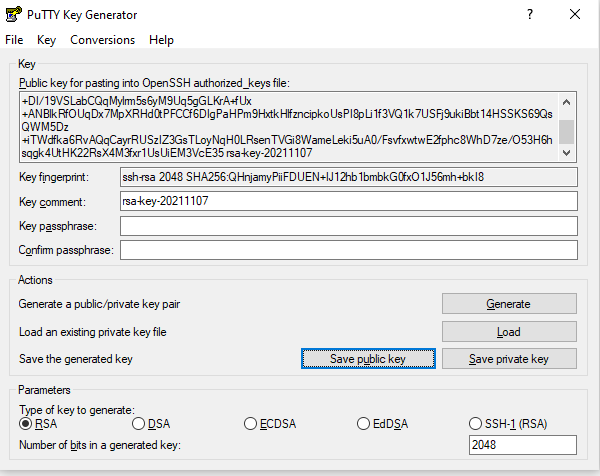Click the public key scrollbar thumb
600x476 pixels.
tap(566, 132)
